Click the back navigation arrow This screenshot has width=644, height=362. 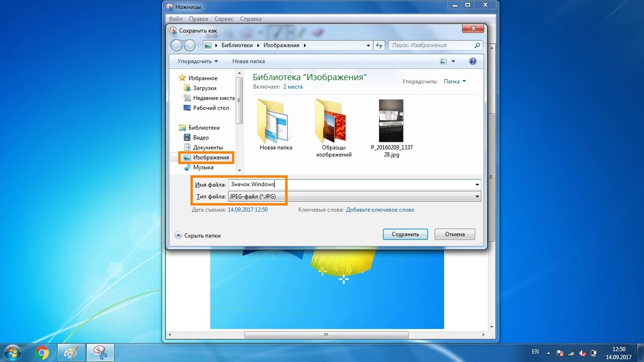coord(176,45)
